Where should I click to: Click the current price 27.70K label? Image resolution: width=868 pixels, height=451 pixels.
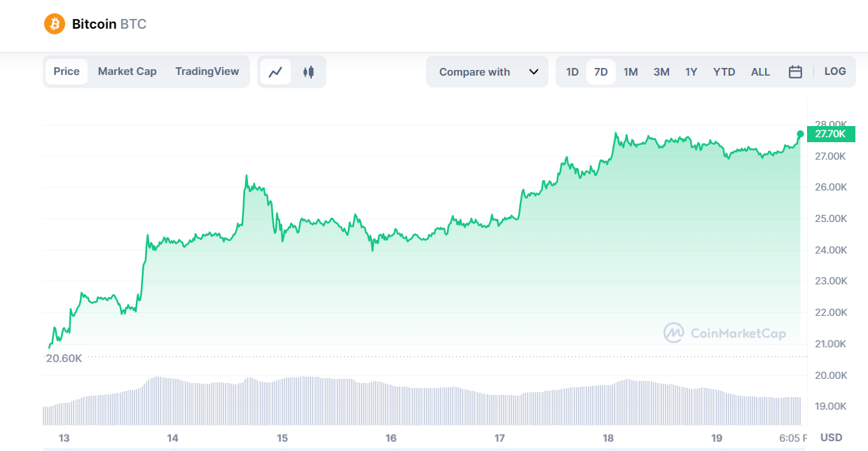831,134
